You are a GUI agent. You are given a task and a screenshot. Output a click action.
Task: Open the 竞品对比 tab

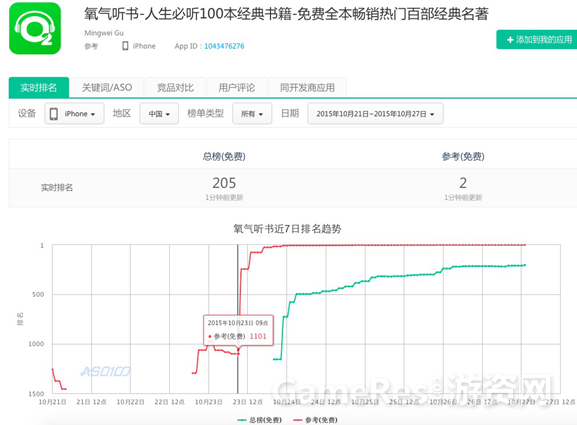[176, 88]
